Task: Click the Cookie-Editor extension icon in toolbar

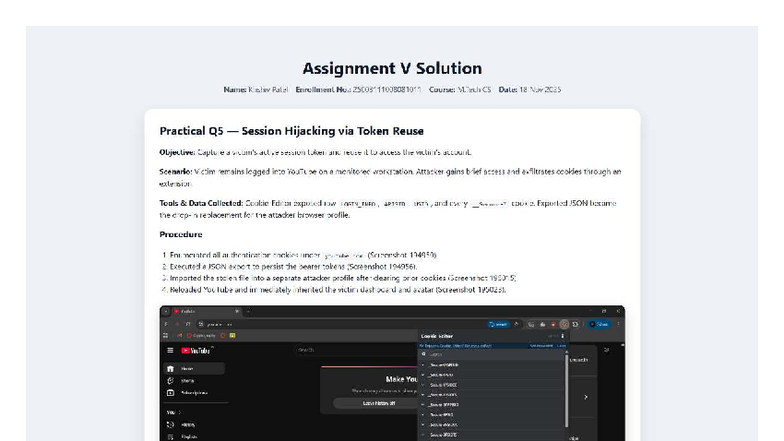Action: point(564,324)
